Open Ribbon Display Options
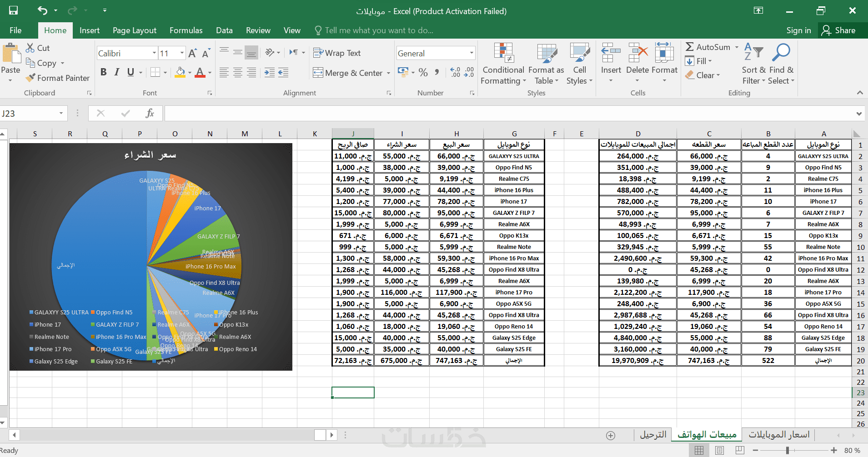The image size is (868, 457). (758, 10)
